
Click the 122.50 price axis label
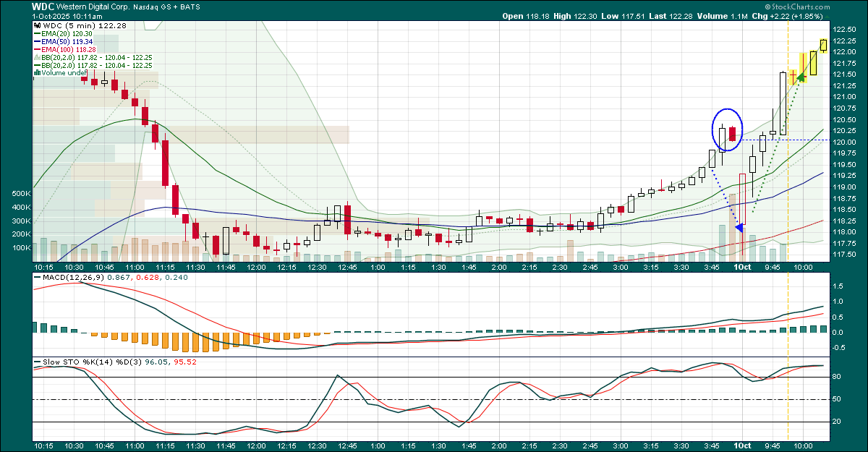coord(844,30)
